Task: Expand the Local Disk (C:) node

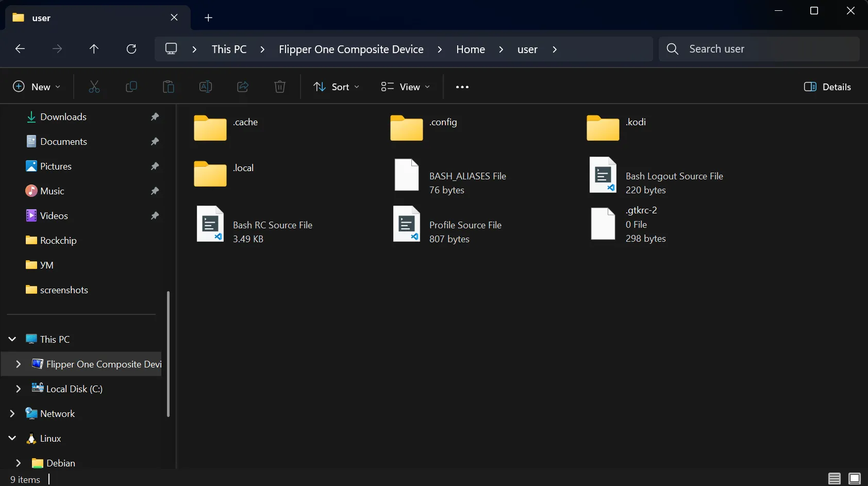Action: coord(19,389)
